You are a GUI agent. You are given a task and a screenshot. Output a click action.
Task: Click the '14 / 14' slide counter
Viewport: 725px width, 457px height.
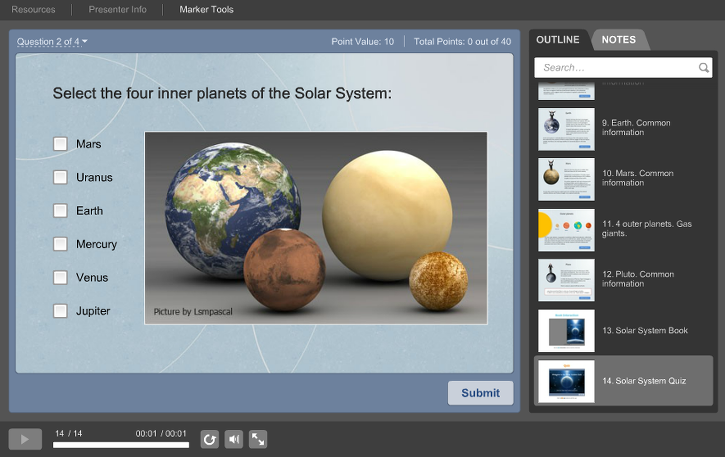[x=68, y=433]
